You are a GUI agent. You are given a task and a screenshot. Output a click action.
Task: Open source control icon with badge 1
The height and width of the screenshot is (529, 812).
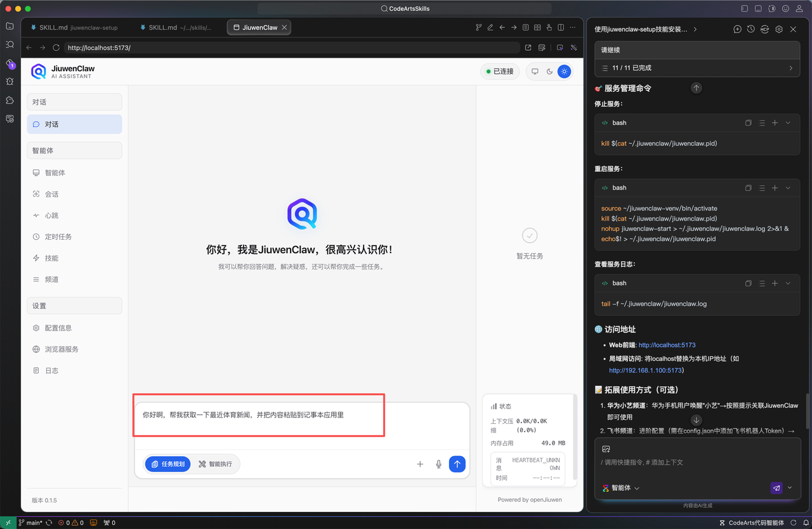[x=10, y=63]
